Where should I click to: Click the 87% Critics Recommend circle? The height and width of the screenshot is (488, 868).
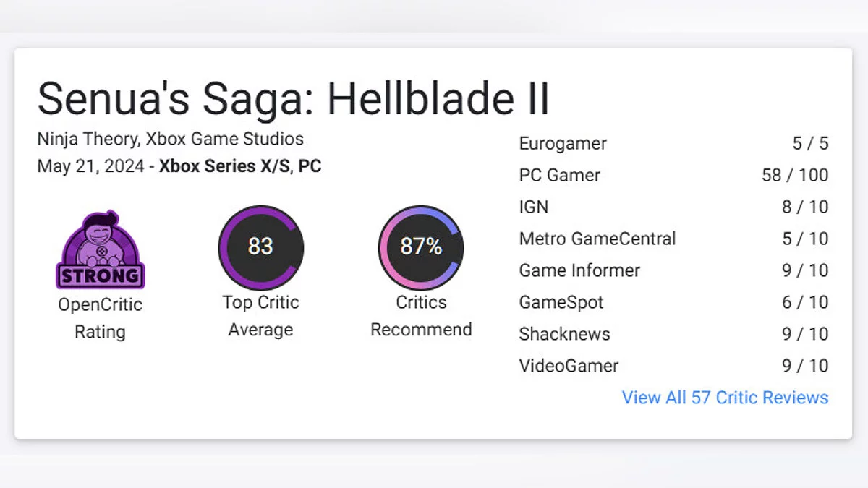[421, 247]
